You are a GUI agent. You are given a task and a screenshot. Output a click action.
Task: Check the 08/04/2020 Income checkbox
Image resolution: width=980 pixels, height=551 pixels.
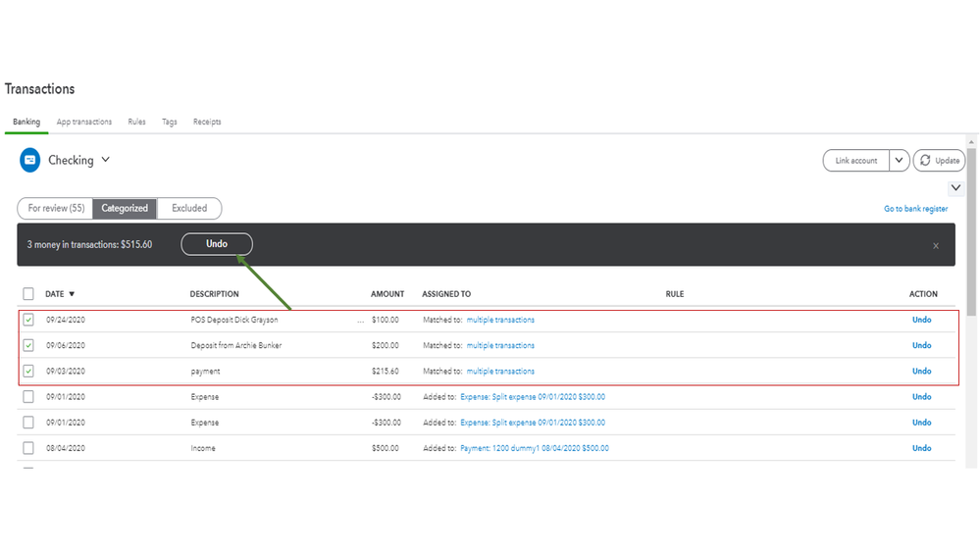click(x=28, y=448)
